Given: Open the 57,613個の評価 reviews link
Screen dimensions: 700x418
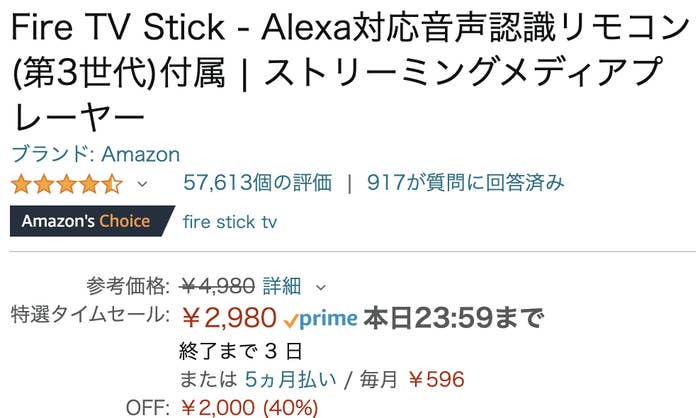Looking at the screenshot, I should tap(258, 183).
